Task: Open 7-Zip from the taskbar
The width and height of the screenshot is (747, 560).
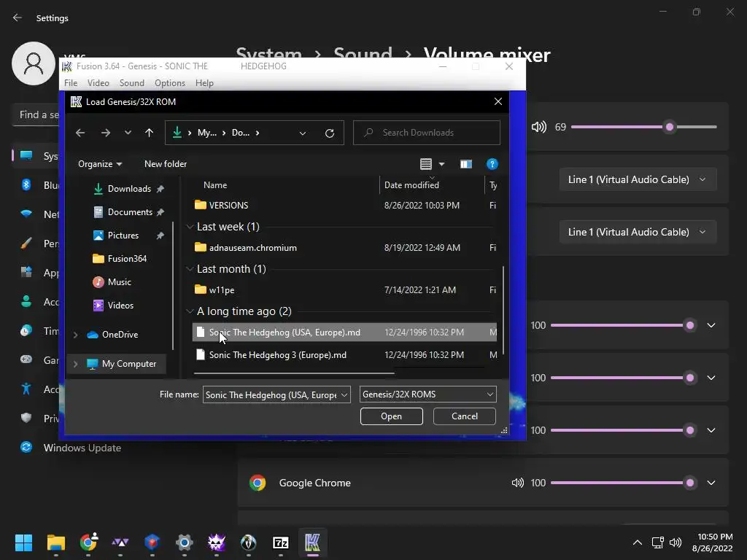Action: click(281, 542)
